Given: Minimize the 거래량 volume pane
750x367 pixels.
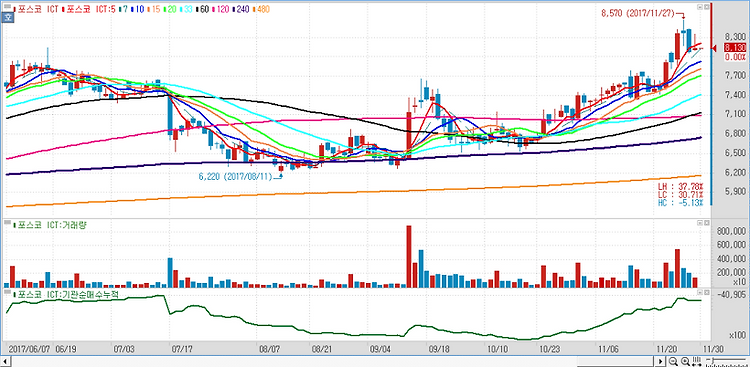Looking at the screenshot, I should click(x=700, y=223).
